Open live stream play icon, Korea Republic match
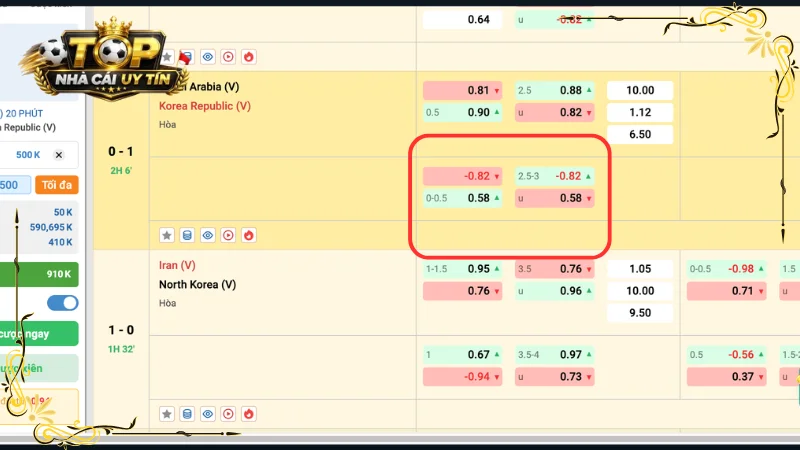 228,235
